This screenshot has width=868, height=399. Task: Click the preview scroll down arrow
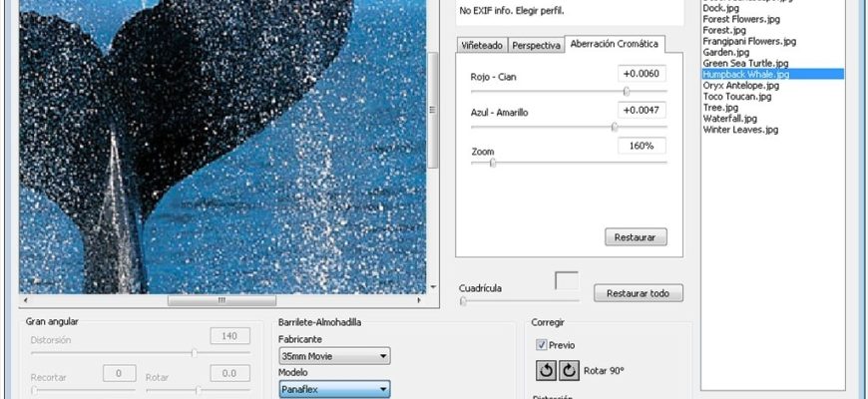tap(433, 287)
